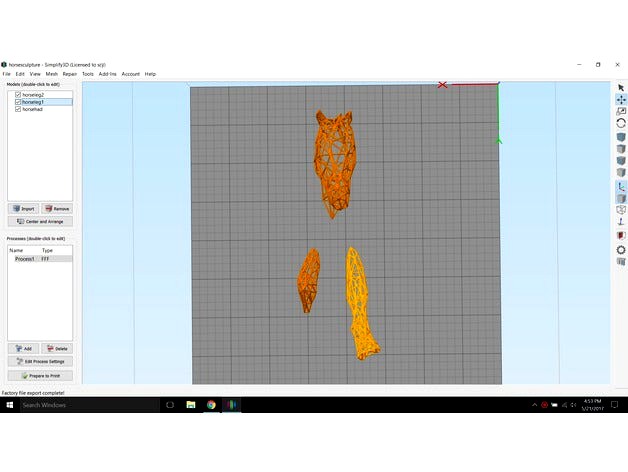This screenshot has width=628, height=472.
Task: Uncheck the horseleg2 model checkbox
Action: pyautogui.click(x=18, y=95)
